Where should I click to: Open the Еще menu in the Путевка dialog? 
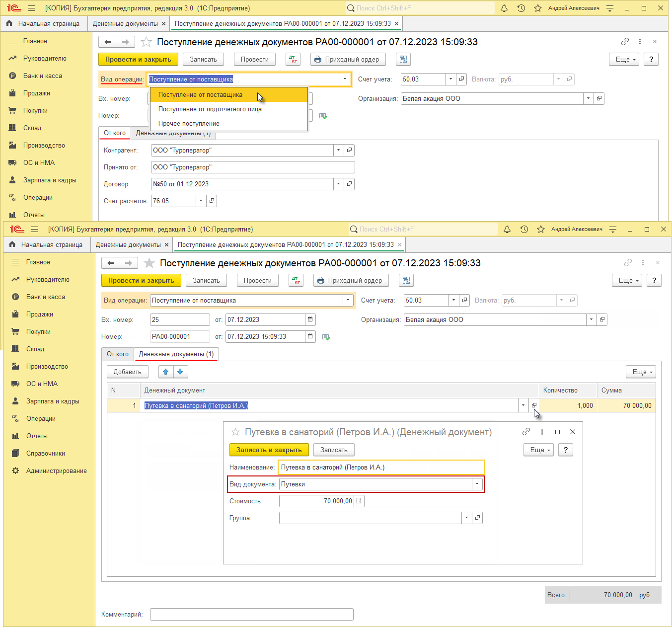[x=538, y=450]
